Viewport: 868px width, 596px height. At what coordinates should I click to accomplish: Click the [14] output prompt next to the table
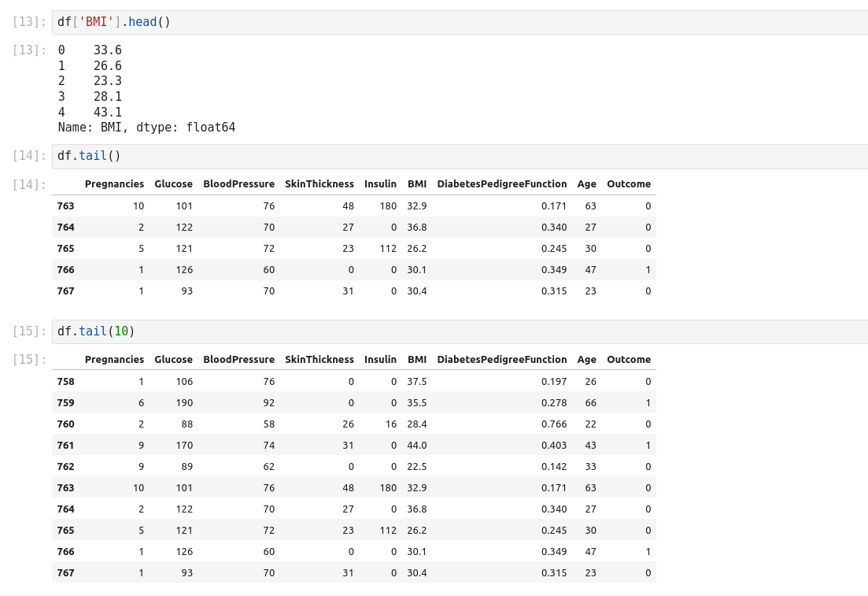(x=29, y=185)
